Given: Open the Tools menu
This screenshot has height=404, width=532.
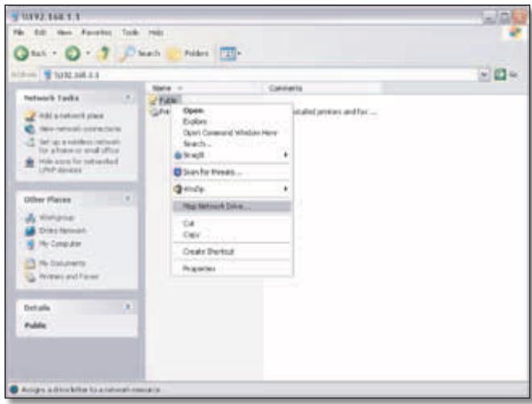Looking at the screenshot, I should pos(130,32).
